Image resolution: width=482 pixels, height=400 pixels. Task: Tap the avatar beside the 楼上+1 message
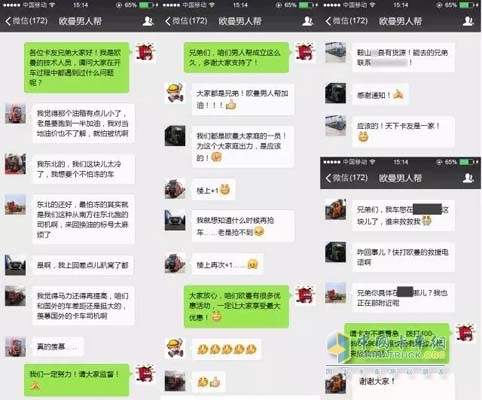point(175,189)
